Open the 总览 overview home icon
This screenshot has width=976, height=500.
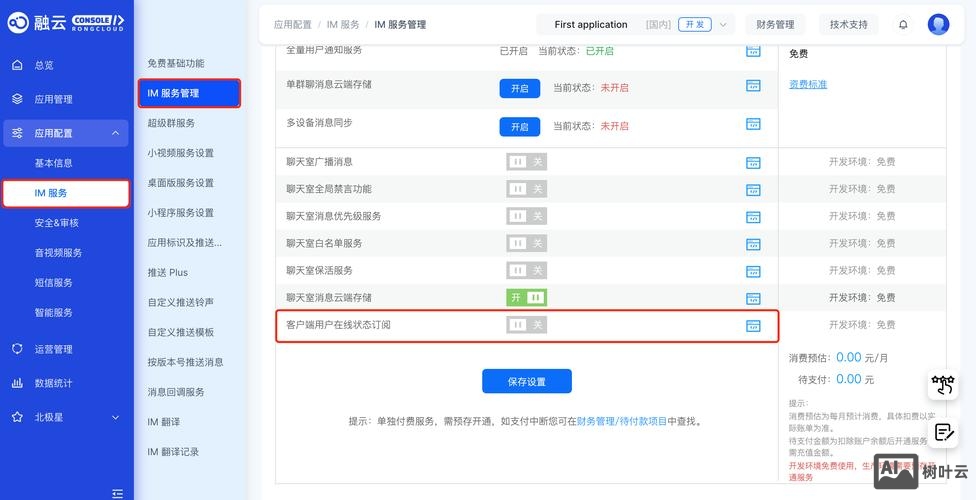point(17,65)
